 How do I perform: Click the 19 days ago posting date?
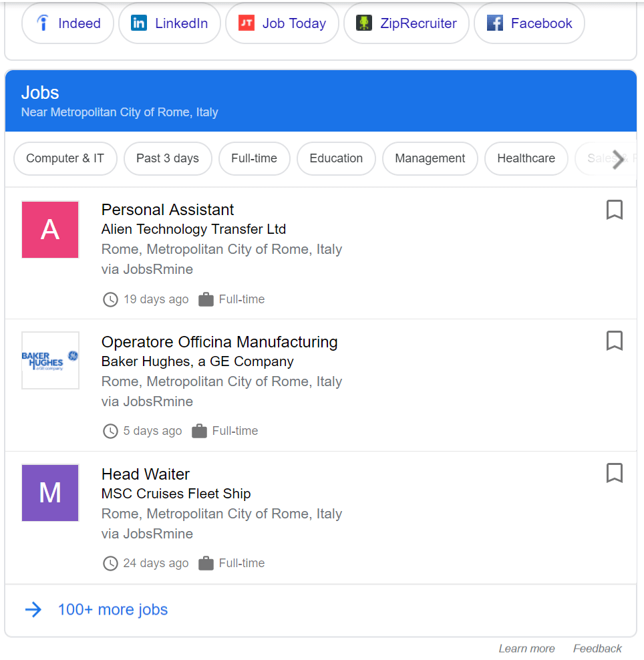tap(156, 299)
